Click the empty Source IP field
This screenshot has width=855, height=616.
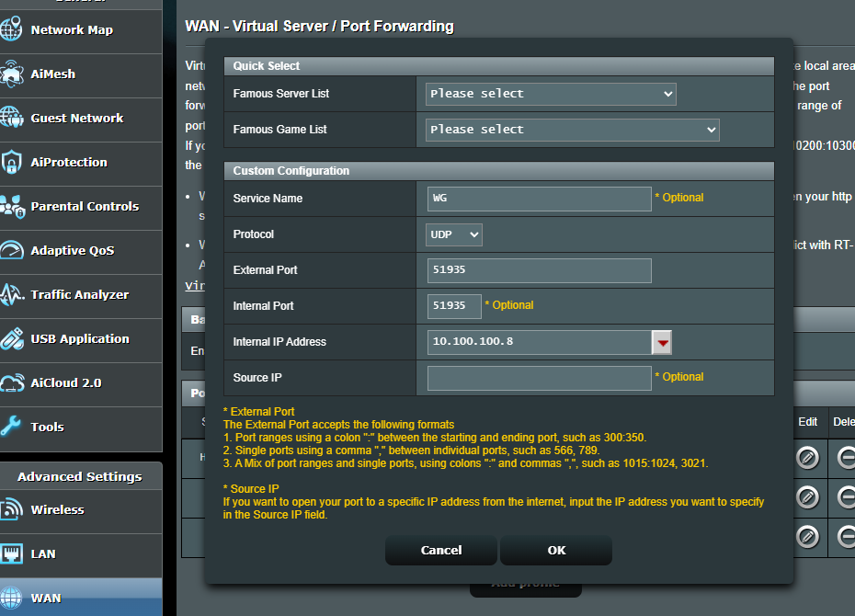[x=540, y=378]
